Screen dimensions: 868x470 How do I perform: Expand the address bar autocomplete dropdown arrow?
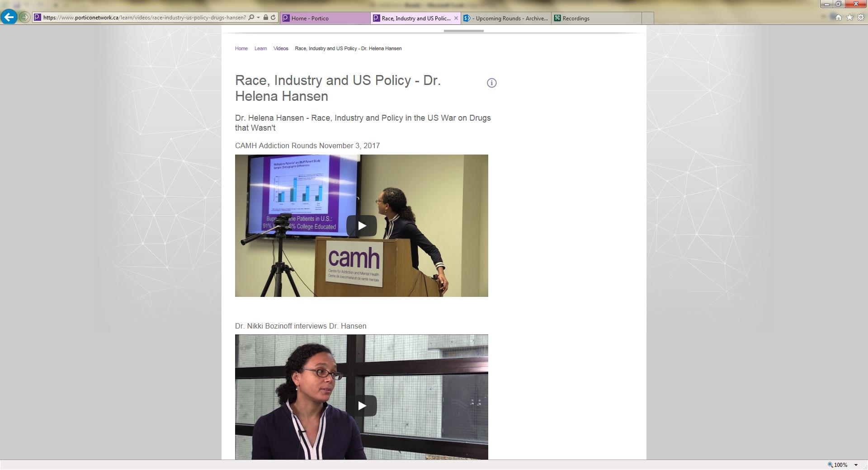(x=258, y=18)
